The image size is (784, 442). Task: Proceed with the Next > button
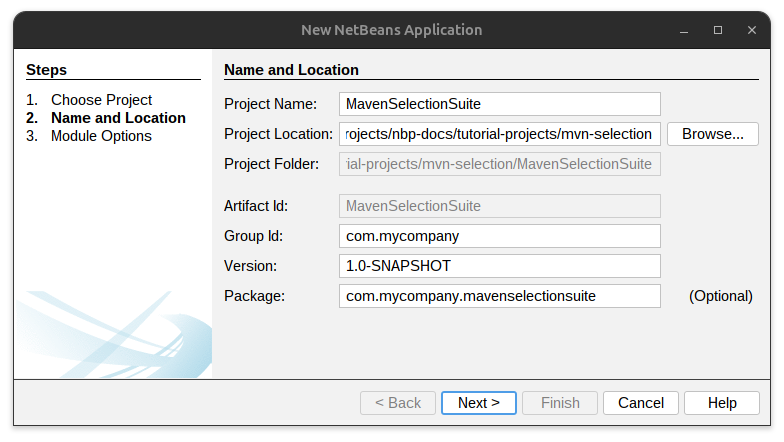[x=479, y=403]
